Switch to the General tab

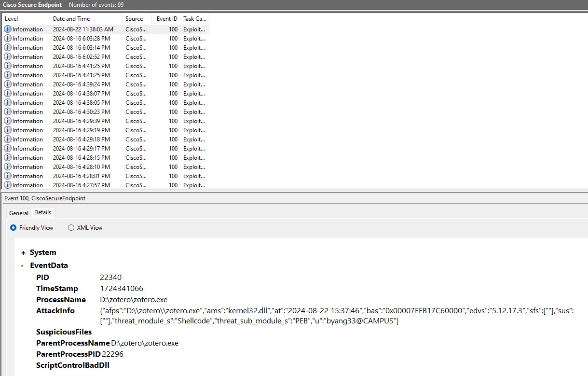[19, 213]
